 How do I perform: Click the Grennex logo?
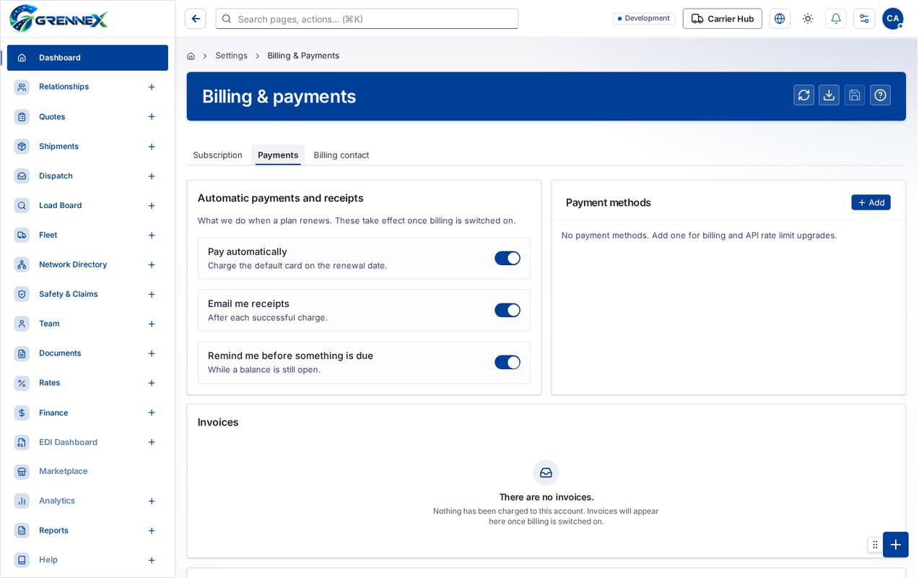pyautogui.click(x=58, y=19)
